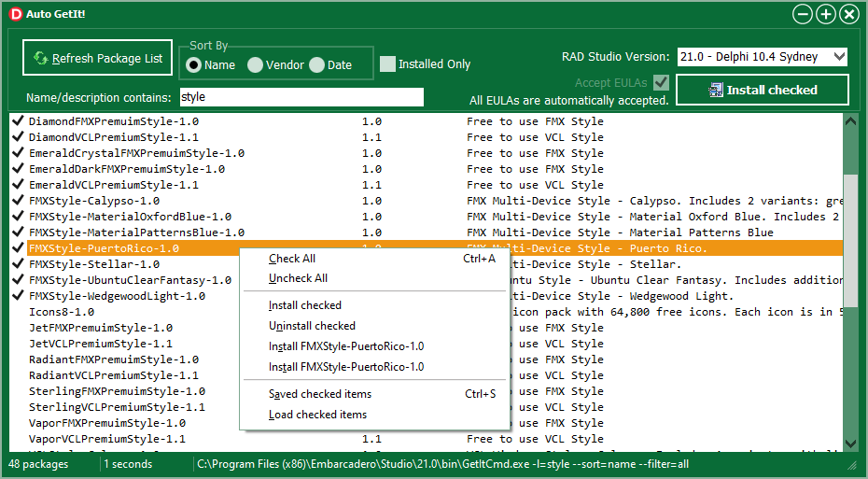Click the 48 packages status text

tap(38, 464)
